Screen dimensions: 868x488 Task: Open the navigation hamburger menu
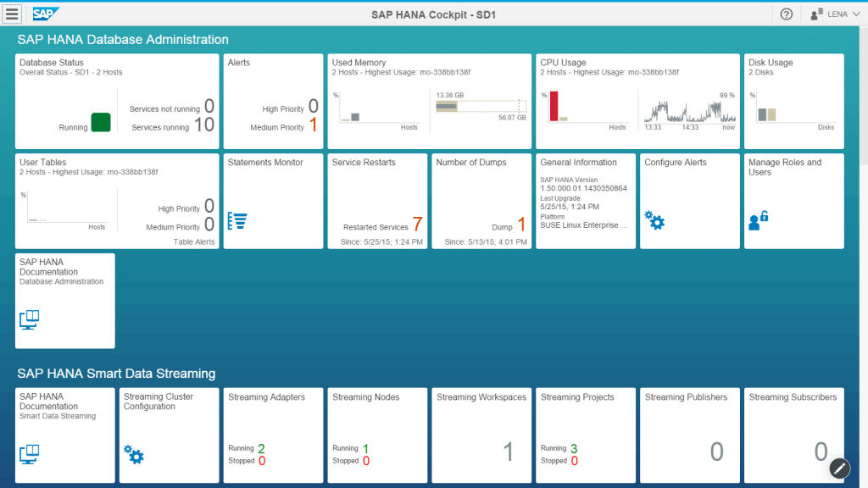12,14
